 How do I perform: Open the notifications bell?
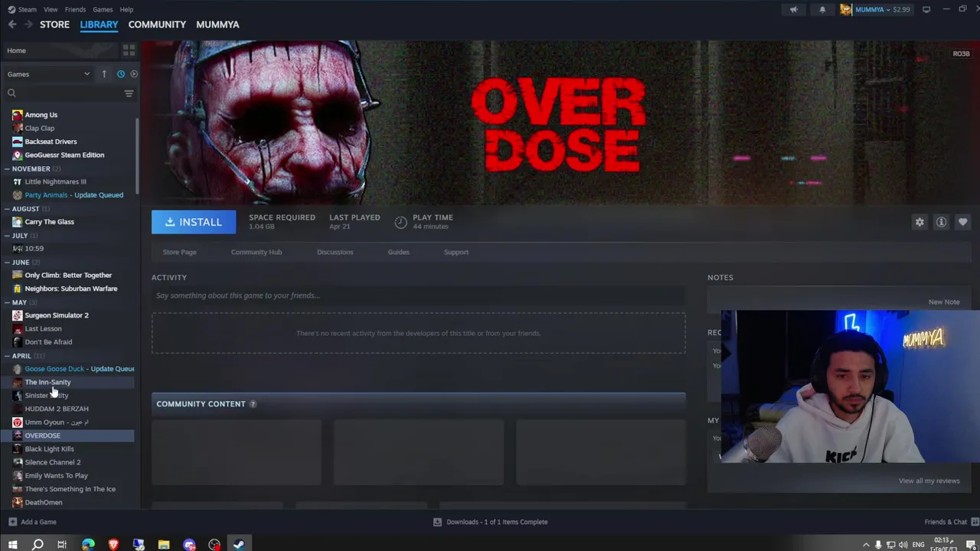coord(822,10)
